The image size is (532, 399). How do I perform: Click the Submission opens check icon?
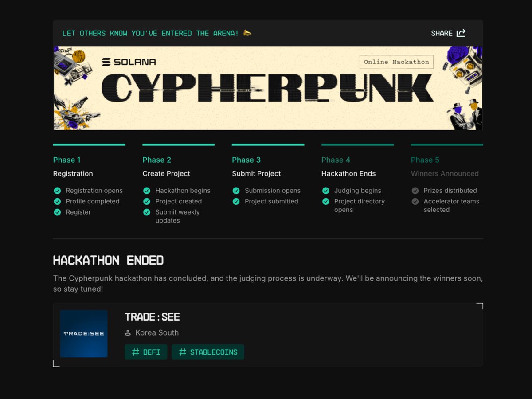236,191
